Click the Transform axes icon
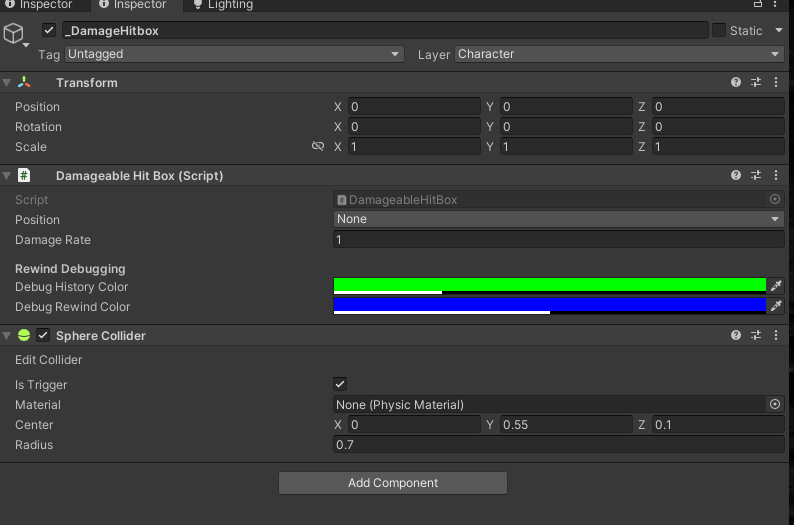Viewport: 794px width, 525px height. coord(24,82)
